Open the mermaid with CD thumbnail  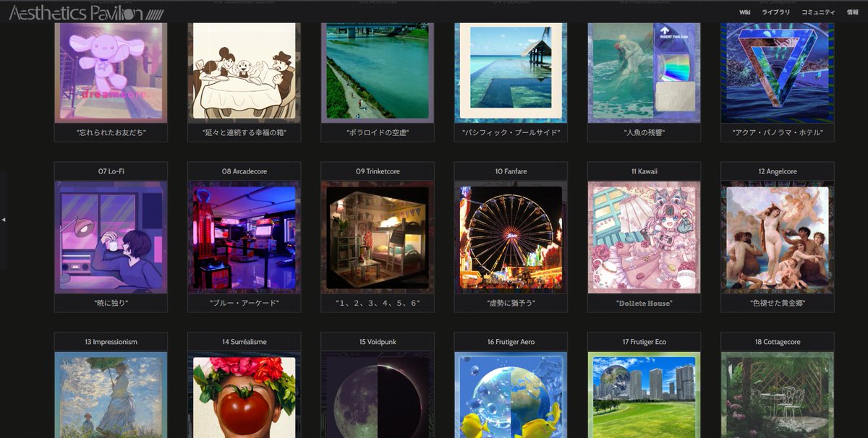coord(644,72)
